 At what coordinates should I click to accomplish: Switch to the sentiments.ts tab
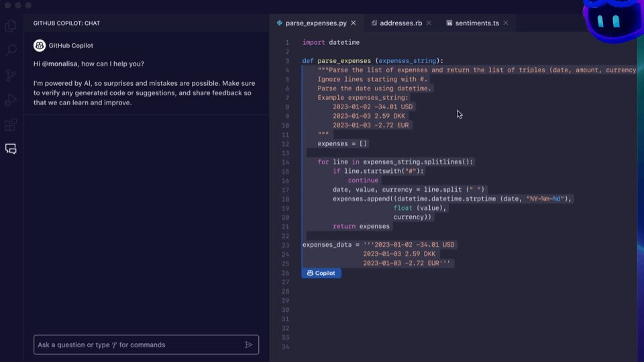click(x=477, y=23)
